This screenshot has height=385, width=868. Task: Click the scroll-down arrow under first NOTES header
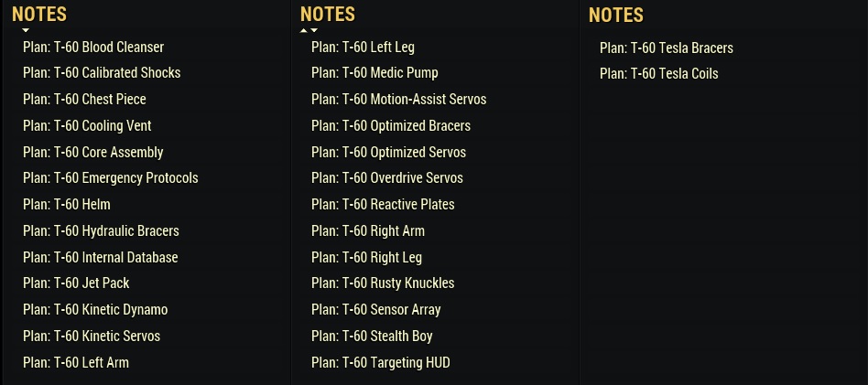click(26, 30)
